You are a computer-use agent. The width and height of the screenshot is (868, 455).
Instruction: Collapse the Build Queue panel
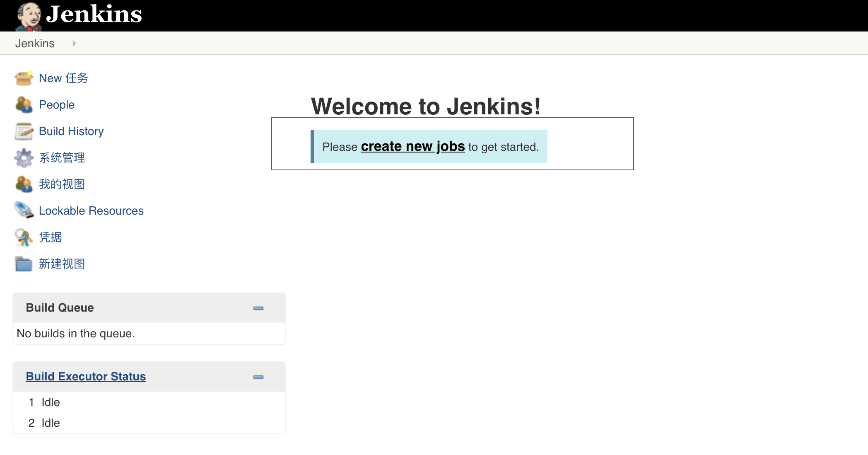click(258, 308)
